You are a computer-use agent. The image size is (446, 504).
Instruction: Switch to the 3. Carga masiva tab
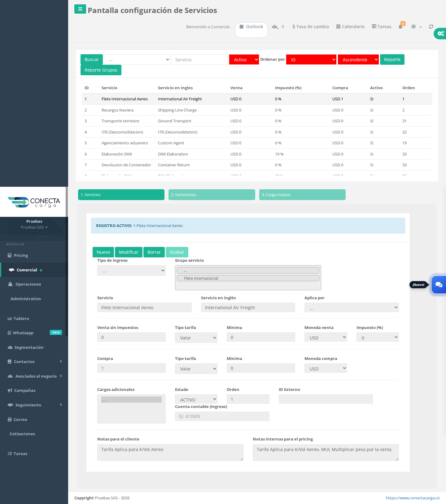tap(302, 195)
